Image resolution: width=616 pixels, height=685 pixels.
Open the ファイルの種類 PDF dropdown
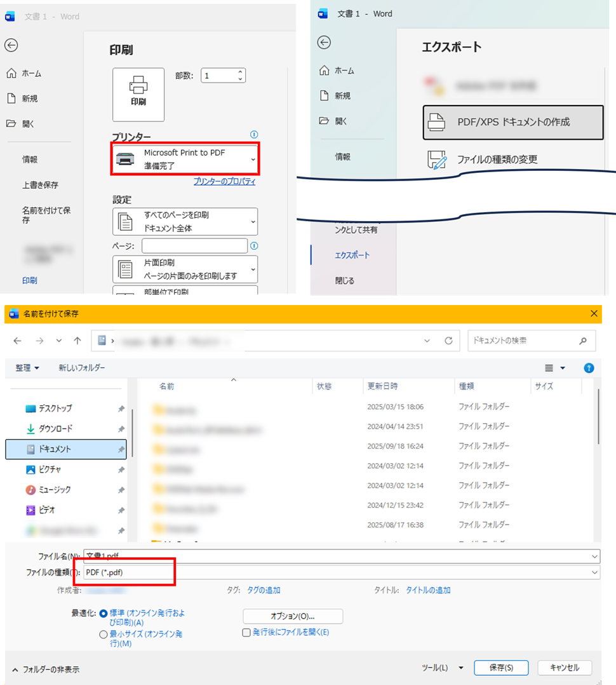click(x=342, y=573)
